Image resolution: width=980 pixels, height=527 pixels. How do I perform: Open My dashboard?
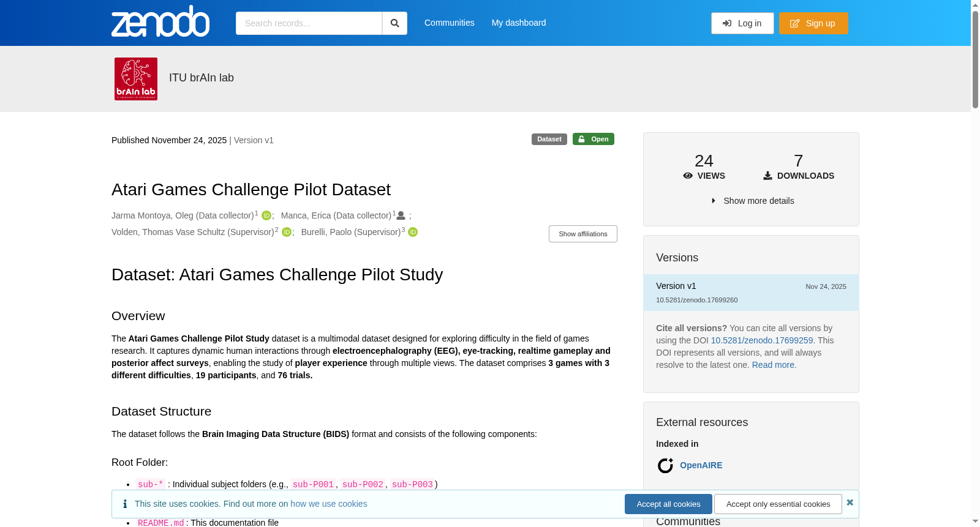coord(519,23)
